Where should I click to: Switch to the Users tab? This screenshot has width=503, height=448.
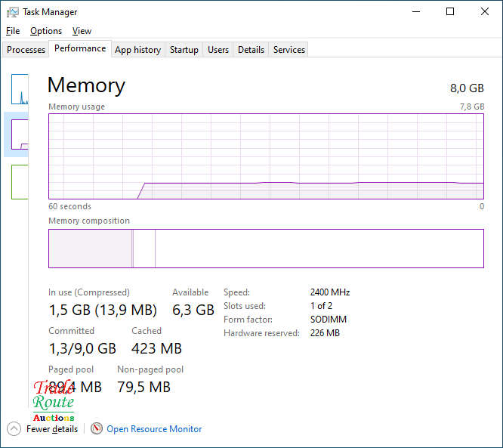point(218,50)
